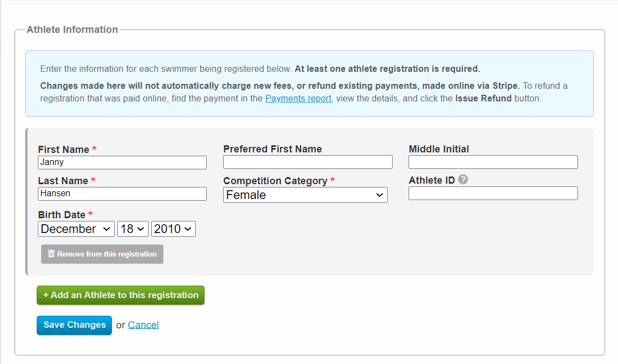618x364 pixels.
Task: Click the Athlete Information section heading
Action: coord(72,30)
